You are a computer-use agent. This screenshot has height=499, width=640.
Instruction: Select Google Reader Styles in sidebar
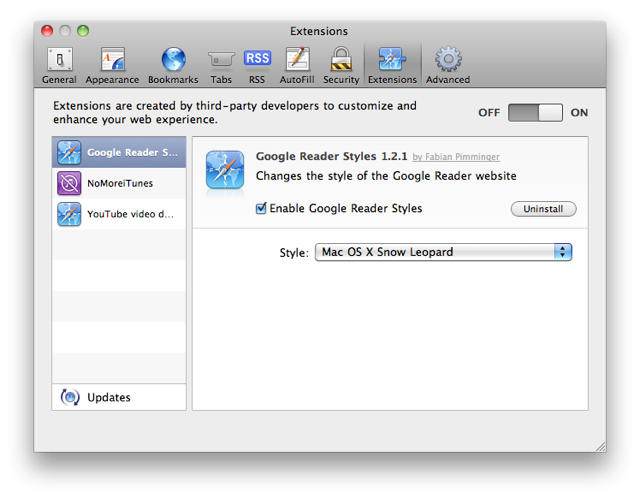(x=118, y=153)
